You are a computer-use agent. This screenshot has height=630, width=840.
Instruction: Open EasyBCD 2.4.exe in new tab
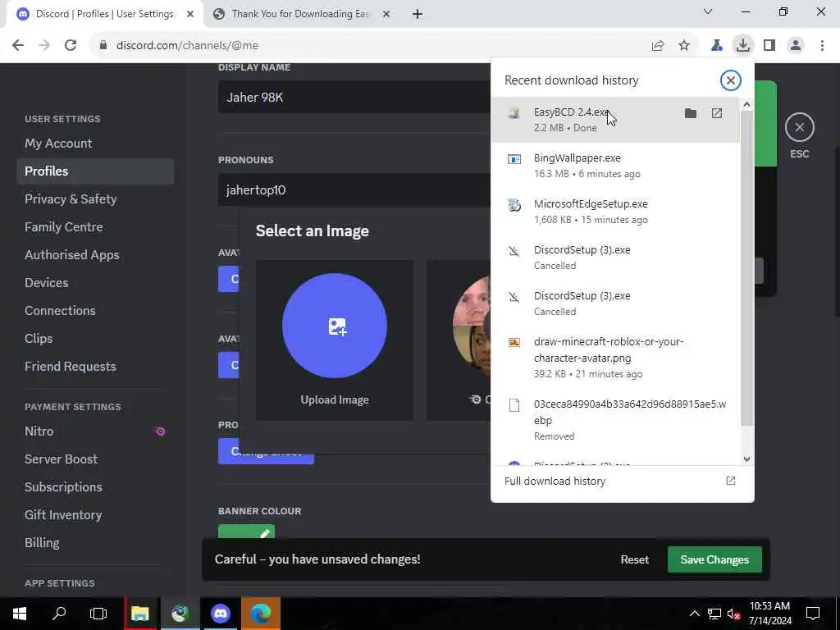click(717, 113)
